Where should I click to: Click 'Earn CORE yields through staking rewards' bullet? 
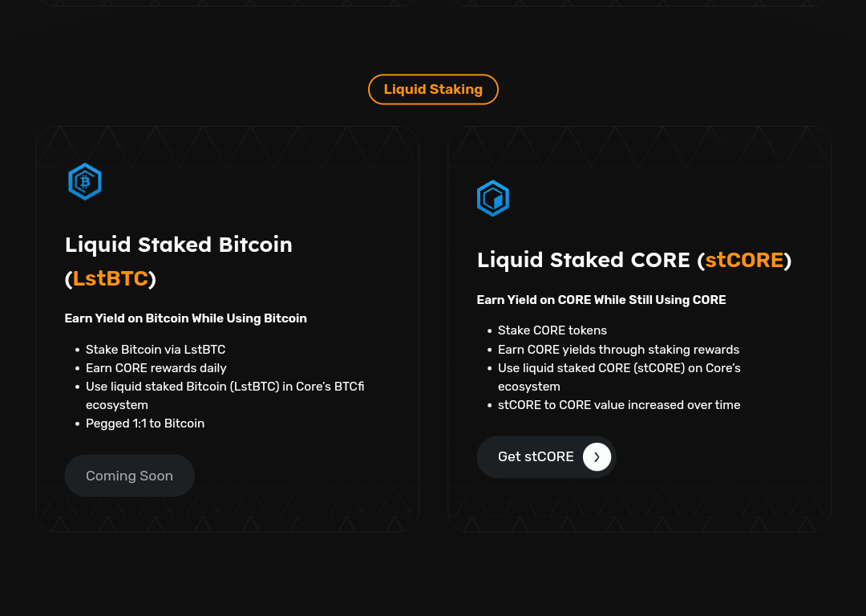point(618,350)
